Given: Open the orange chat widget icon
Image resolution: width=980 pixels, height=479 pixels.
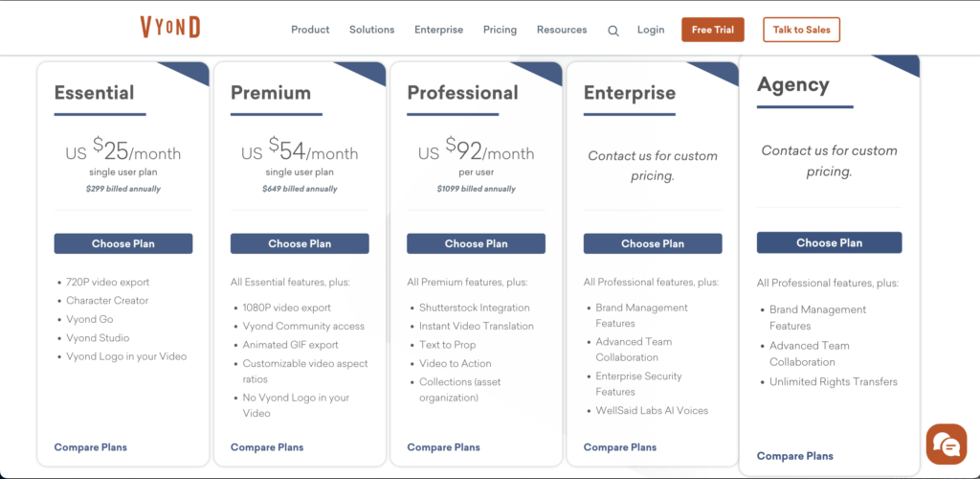Looking at the screenshot, I should [x=946, y=445].
